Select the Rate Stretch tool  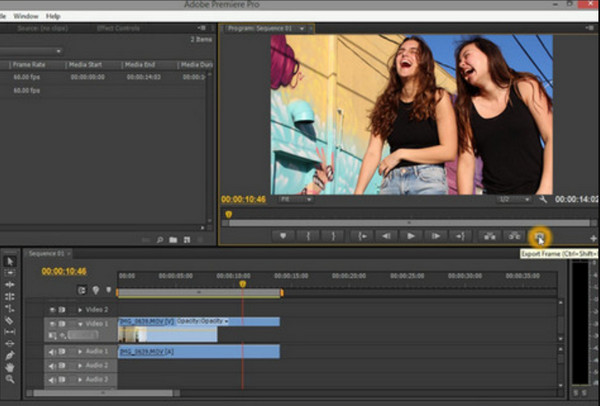point(10,308)
